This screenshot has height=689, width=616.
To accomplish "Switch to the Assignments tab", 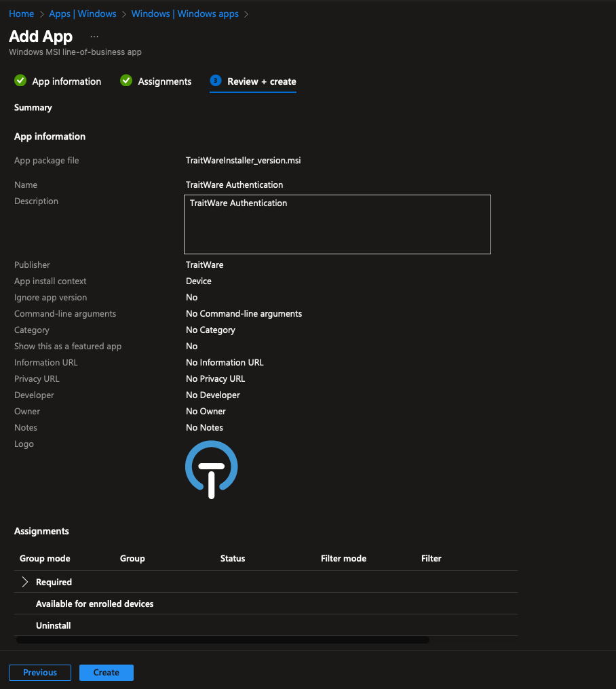I will pos(164,81).
